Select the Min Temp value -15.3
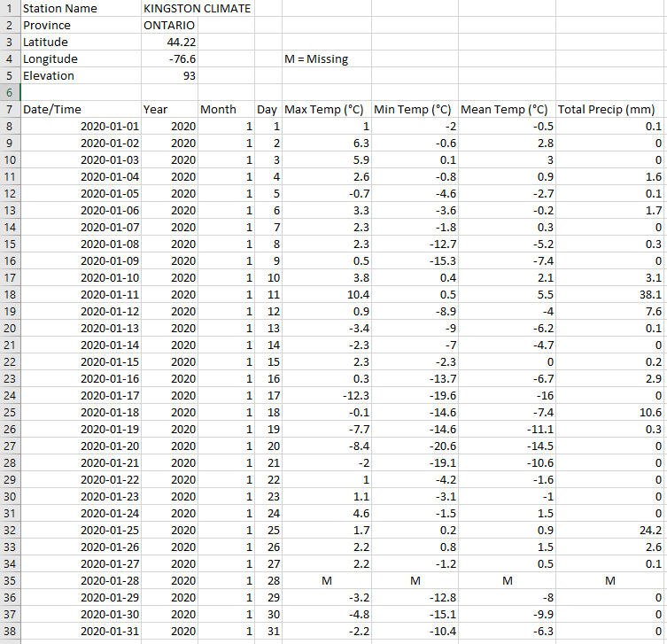Screen dimensions: 667x644 (x=415, y=260)
